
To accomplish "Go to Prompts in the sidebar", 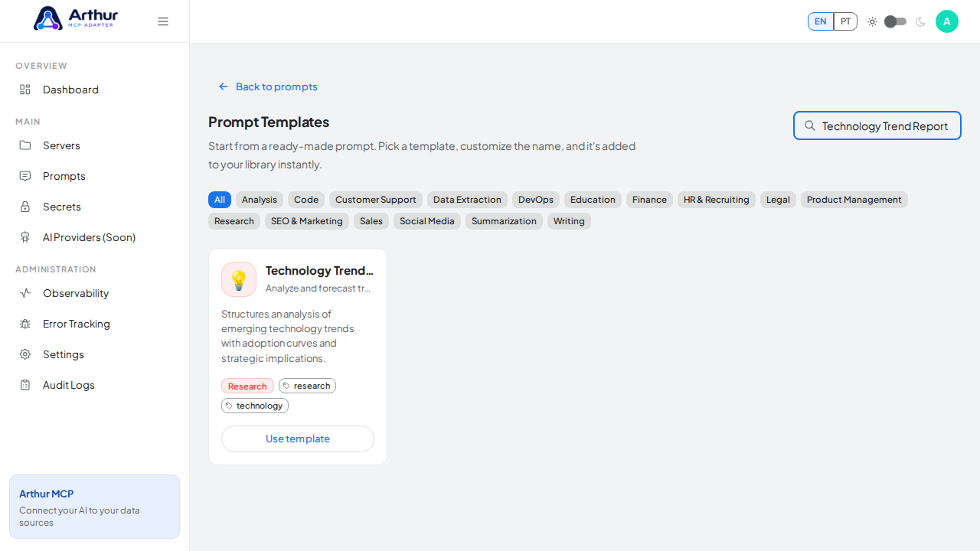I will coord(94,176).
